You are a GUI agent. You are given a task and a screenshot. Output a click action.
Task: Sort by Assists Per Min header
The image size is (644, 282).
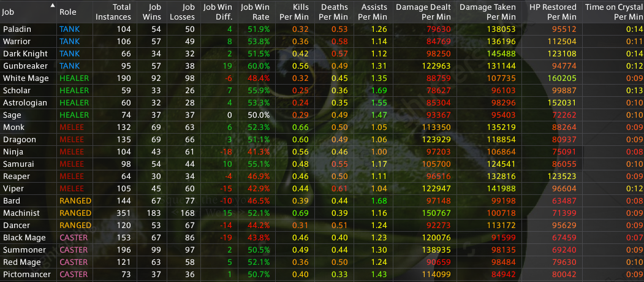[374, 12]
